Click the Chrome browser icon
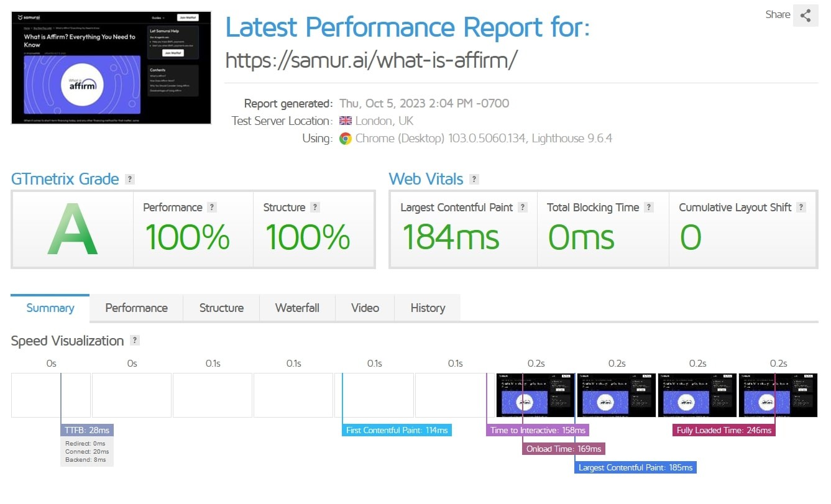The height and width of the screenshot is (504, 831). (x=345, y=139)
